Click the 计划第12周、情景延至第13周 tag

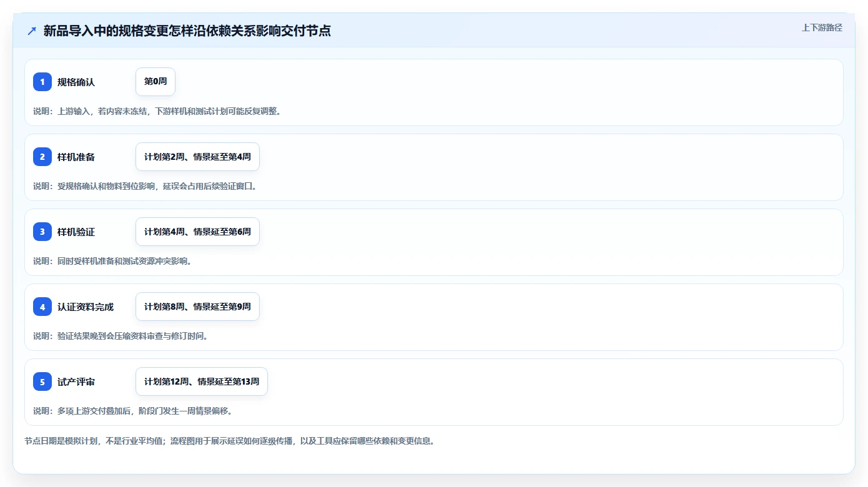coord(202,381)
